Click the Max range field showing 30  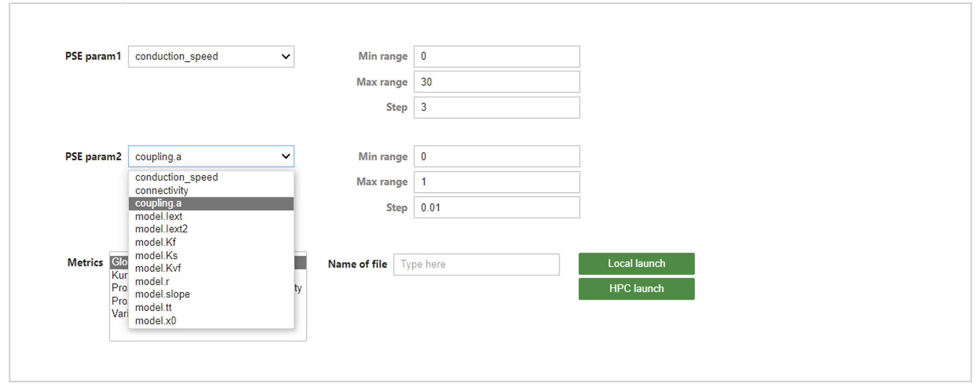coord(496,82)
